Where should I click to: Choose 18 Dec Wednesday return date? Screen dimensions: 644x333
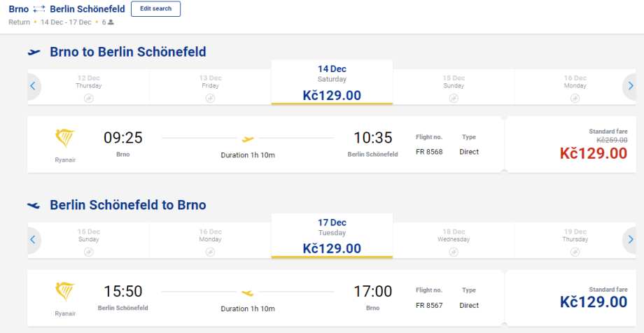point(454,240)
